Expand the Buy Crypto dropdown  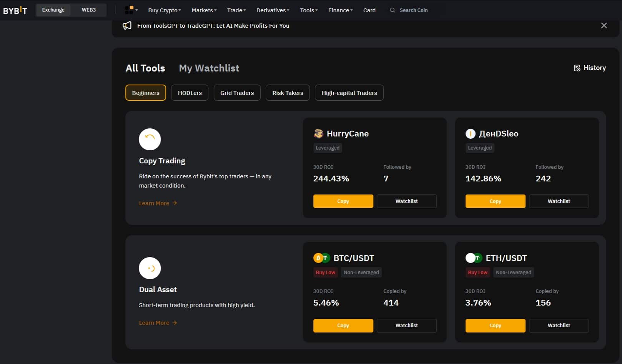click(x=165, y=10)
